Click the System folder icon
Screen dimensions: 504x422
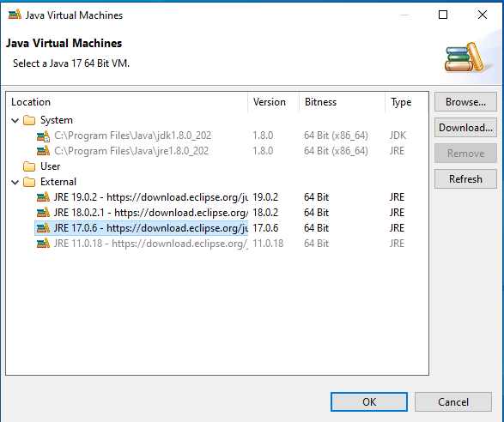(x=29, y=120)
